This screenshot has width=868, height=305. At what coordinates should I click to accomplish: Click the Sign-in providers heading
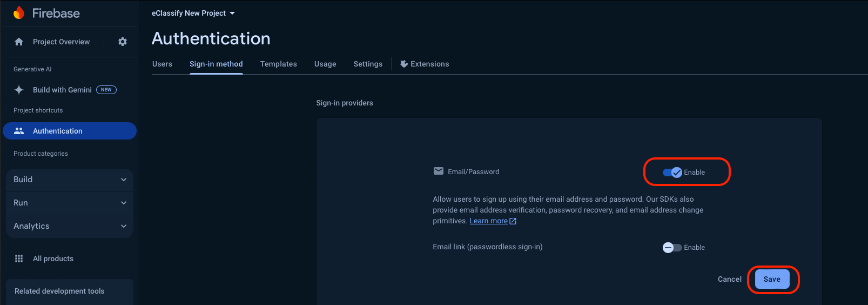click(345, 103)
